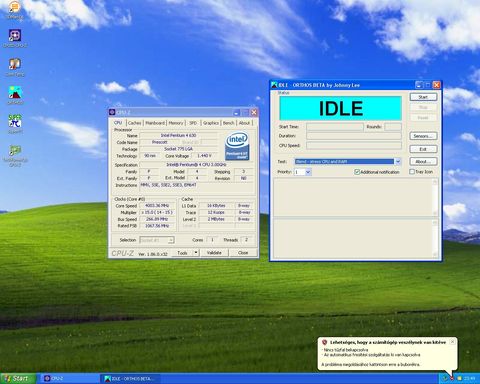Image resolution: width=480 pixels, height=384 pixels.
Task: Close the CPU-Z window via title bar
Action: pos(254,113)
